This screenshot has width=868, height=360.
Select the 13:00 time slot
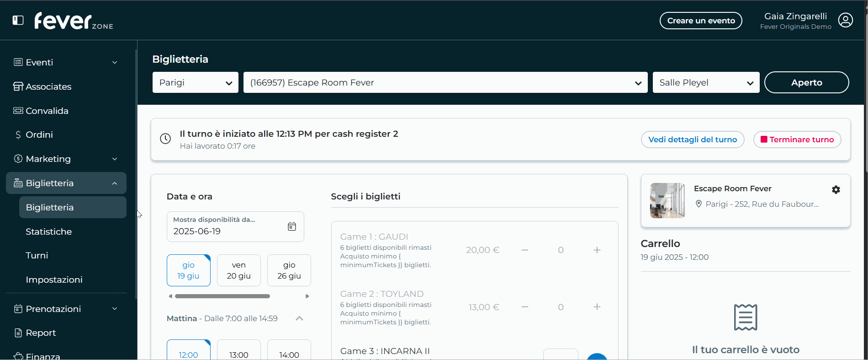click(x=239, y=350)
